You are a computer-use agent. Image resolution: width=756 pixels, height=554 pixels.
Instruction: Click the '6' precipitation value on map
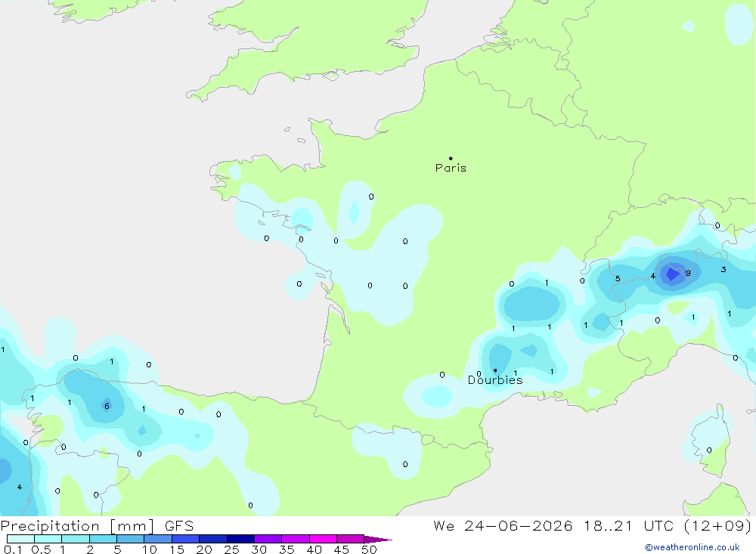tap(107, 406)
